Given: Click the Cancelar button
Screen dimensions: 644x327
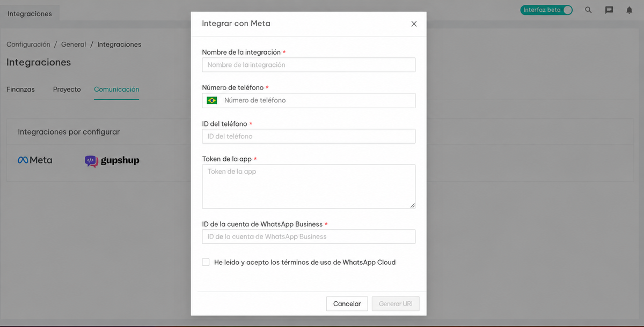Looking at the screenshot, I should tap(347, 303).
